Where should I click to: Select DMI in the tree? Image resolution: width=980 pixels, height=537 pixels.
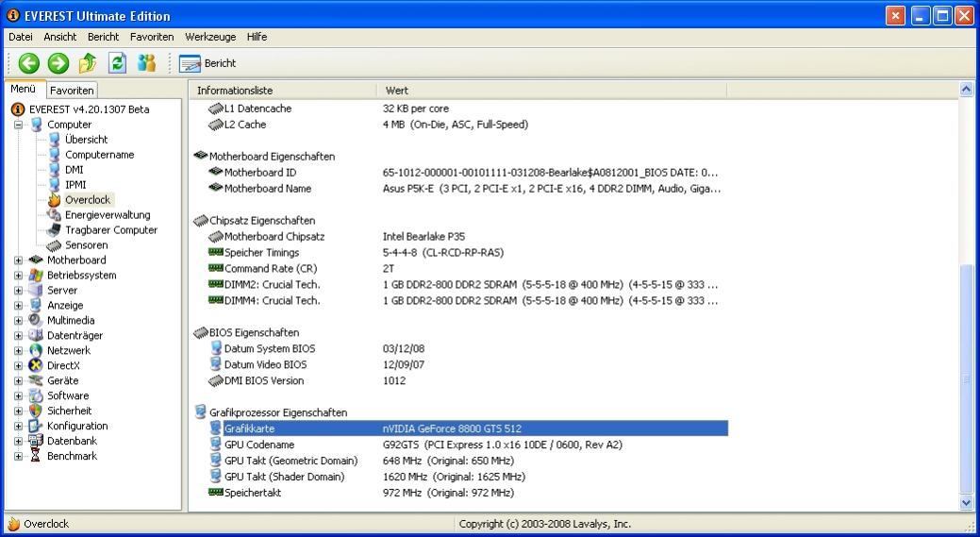click(74, 170)
